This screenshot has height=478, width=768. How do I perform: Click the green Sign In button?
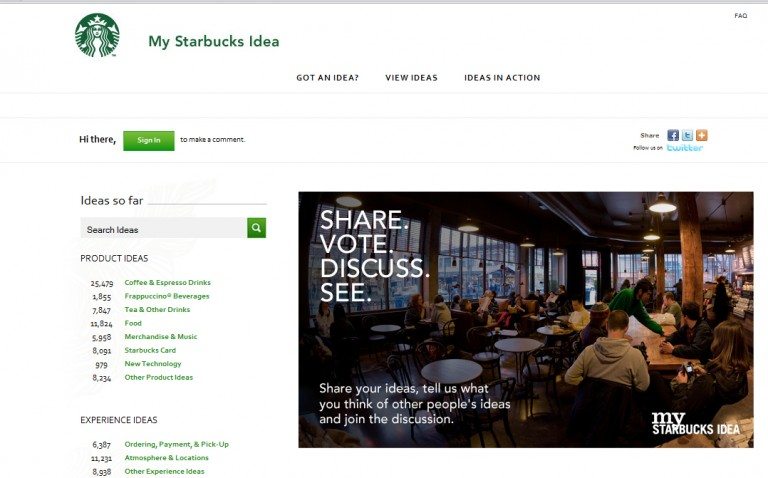[149, 141]
